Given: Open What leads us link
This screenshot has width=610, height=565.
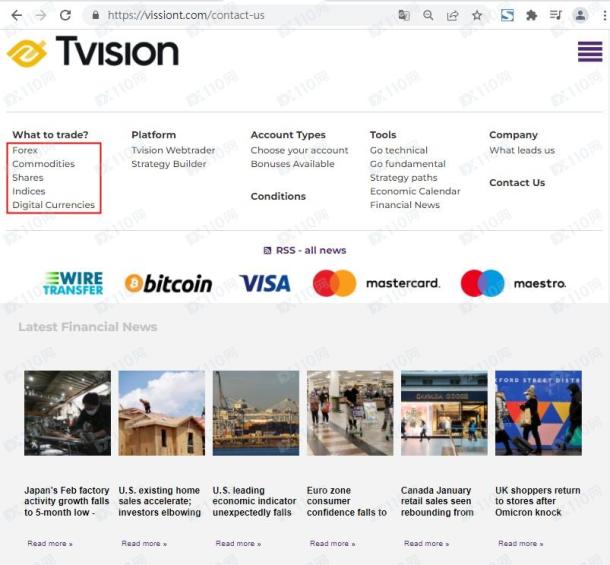Looking at the screenshot, I should [522, 150].
